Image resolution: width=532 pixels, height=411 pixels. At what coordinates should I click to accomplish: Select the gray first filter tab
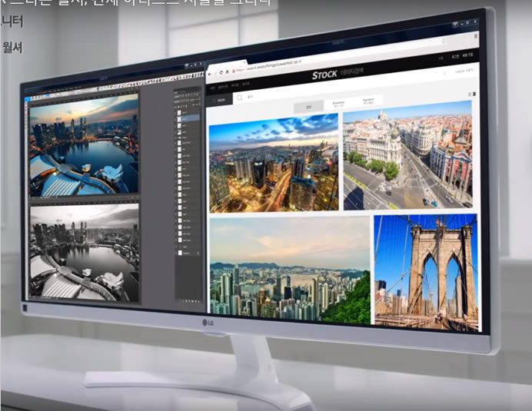(x=308, y=107)
